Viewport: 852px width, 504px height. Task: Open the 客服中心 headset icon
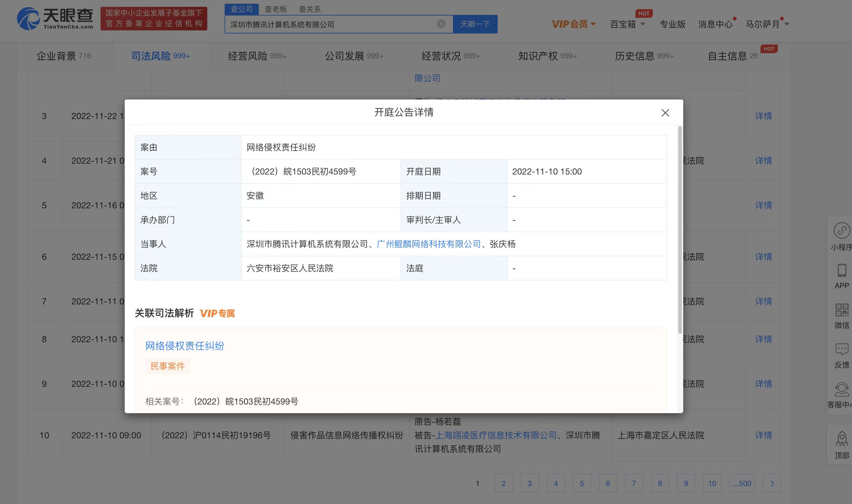tap(840, 395)
